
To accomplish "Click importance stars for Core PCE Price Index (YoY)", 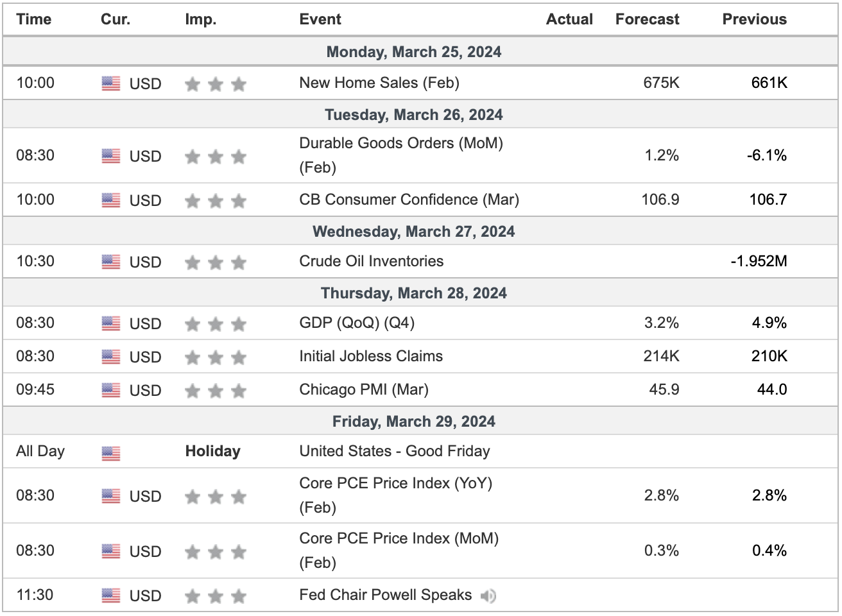I will [x=216, y=497].
